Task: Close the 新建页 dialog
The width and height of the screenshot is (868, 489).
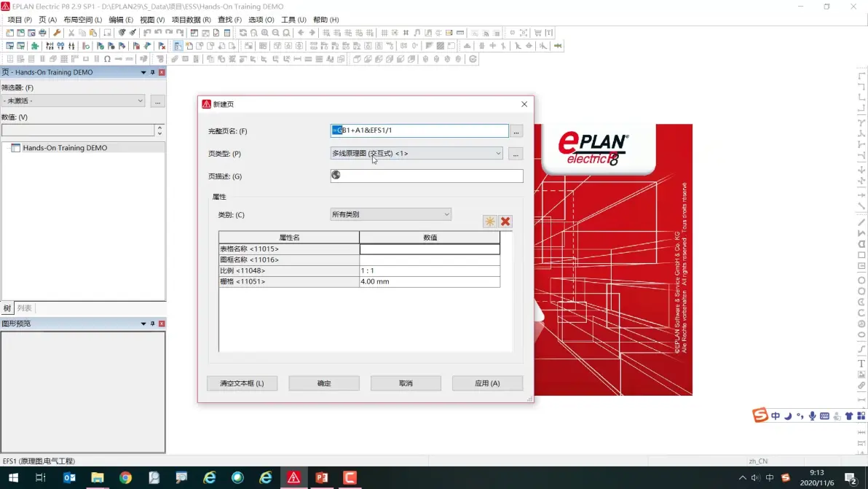Action: click(x=524, y=104)
